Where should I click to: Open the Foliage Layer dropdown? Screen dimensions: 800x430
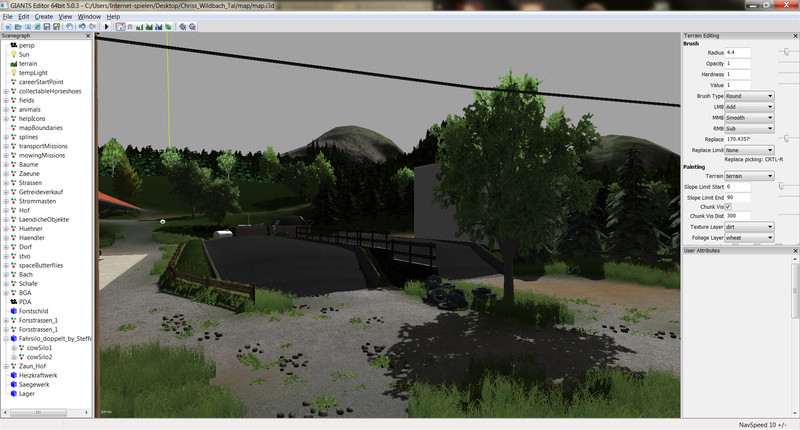pos(749,238)
